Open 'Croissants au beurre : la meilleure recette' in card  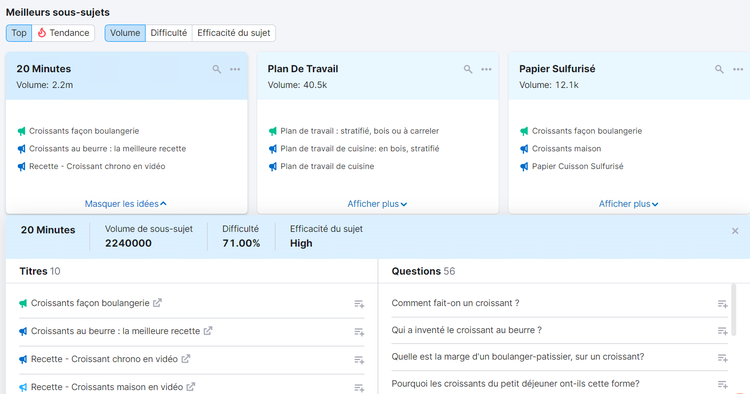coord(108,149)
